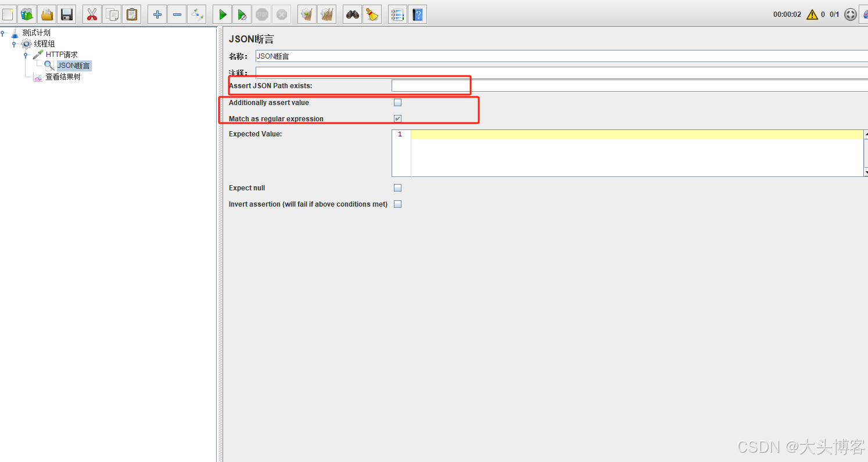Collapse all nodes with minus icon
This screenshot has height=462, width=868.
177,14
